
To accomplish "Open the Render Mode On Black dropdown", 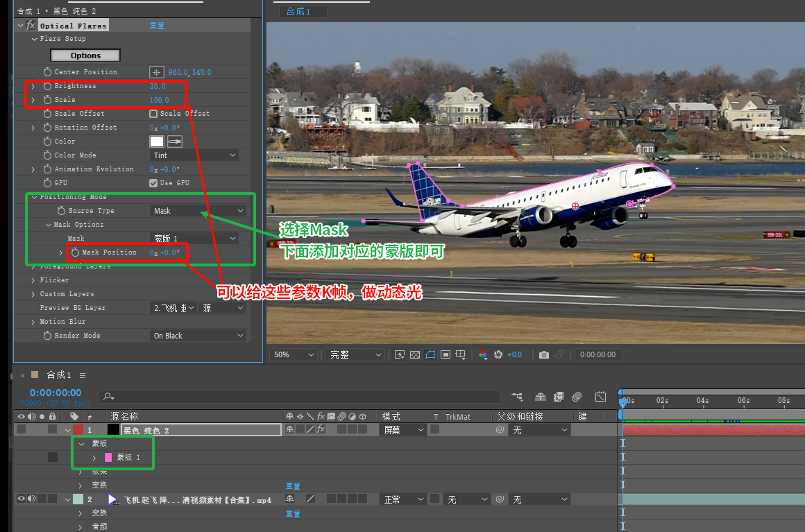I will tap(198, 336).
